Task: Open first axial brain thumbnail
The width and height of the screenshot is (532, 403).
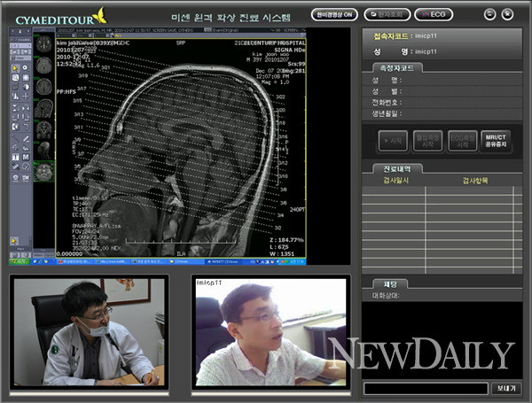Action: pos(43,43)
